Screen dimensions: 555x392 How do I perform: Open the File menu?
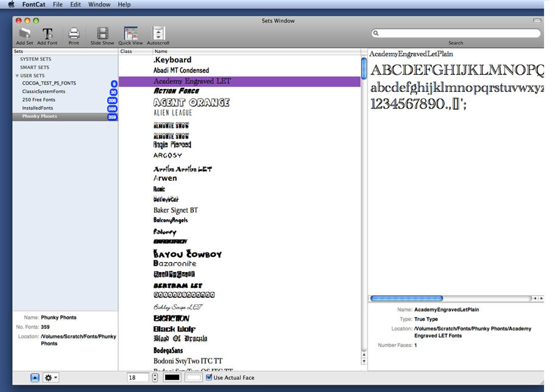[58, 4]
